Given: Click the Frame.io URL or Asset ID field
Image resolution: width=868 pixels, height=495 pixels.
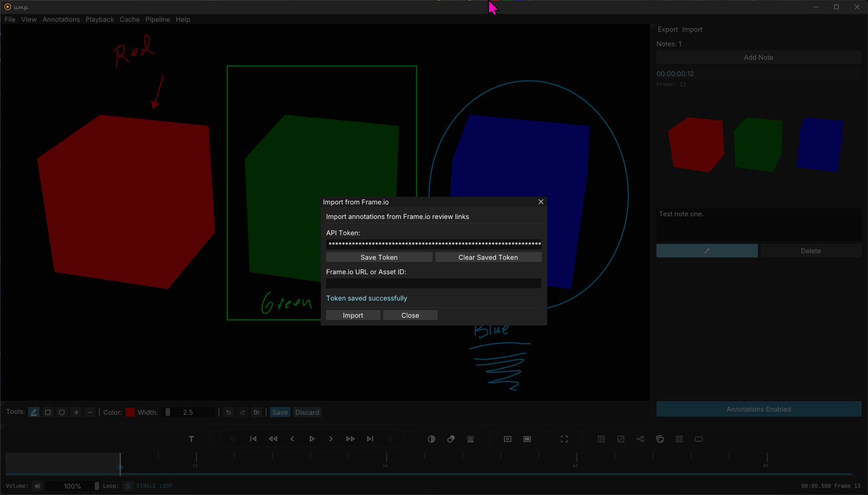Looking at the screenshot, I should [x=433, y=284].
